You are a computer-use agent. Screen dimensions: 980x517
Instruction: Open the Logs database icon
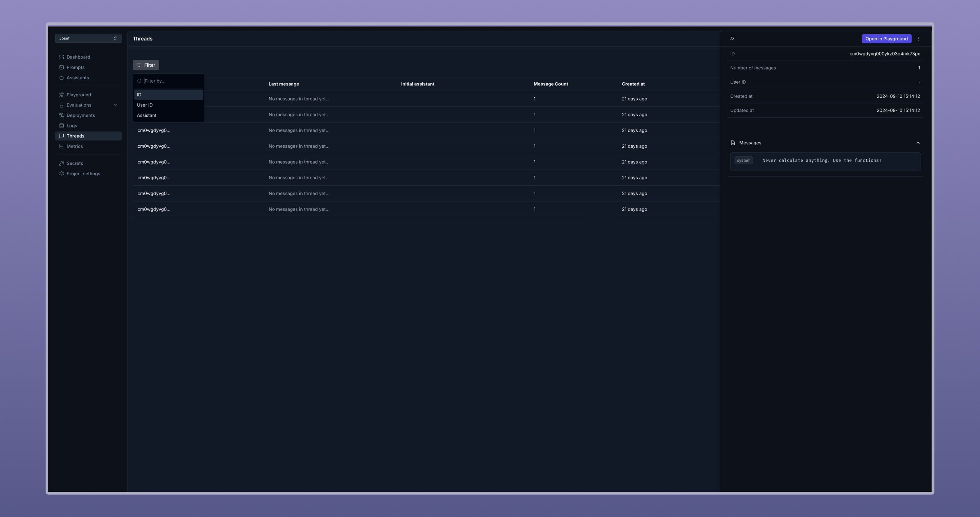(x=62, y=126)
